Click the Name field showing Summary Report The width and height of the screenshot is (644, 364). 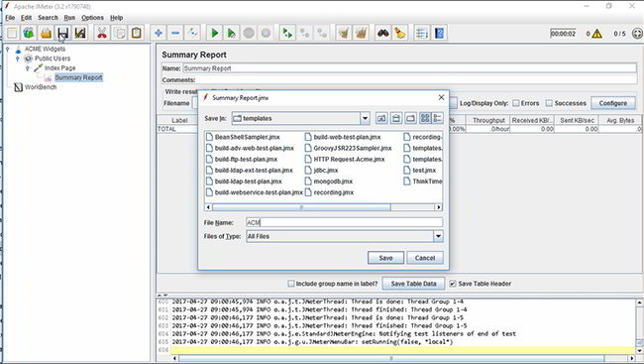409,68
